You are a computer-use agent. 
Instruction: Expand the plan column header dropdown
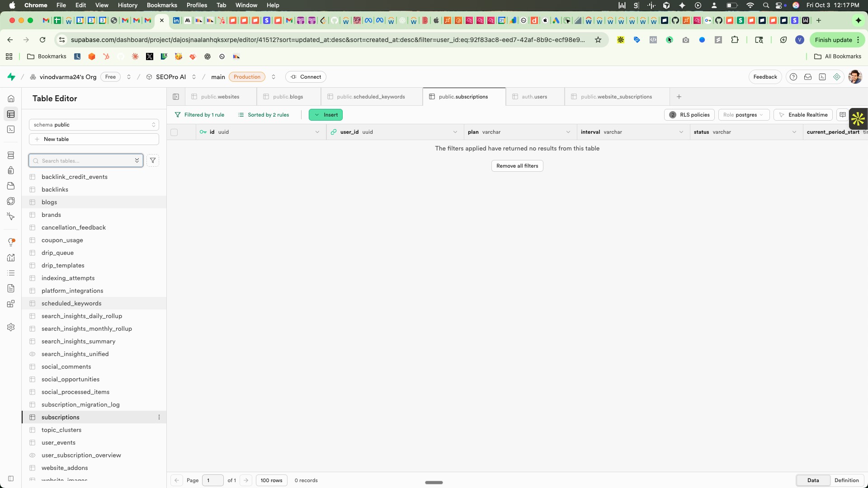pyautogui.click(x=568, y=132)
